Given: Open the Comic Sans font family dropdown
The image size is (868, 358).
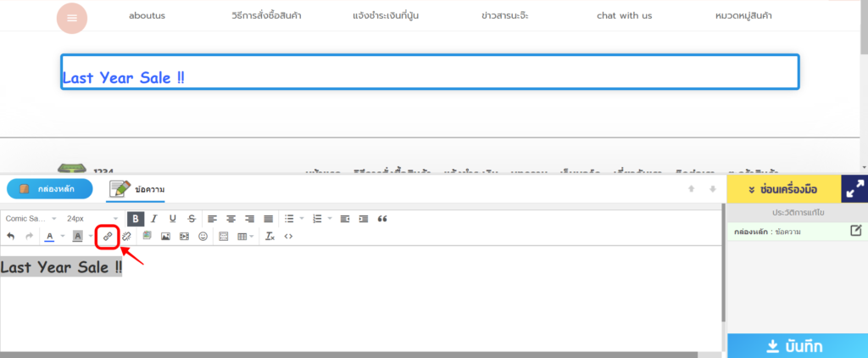Looking at the screenshot, I should 31,219.
